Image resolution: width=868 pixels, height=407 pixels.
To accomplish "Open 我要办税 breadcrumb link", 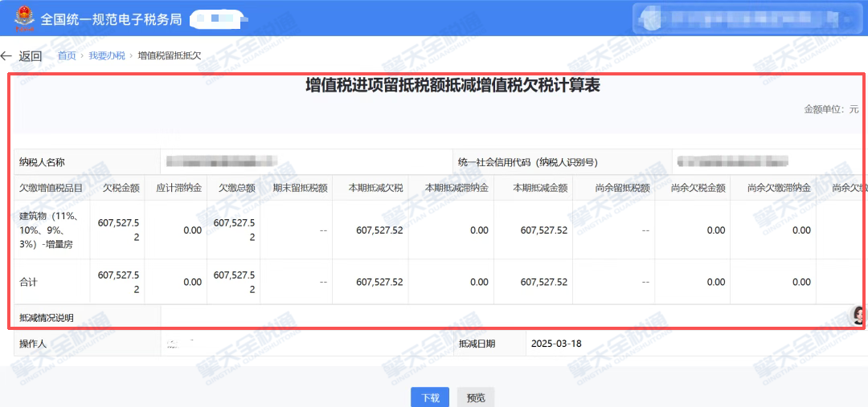I will 107,55.
